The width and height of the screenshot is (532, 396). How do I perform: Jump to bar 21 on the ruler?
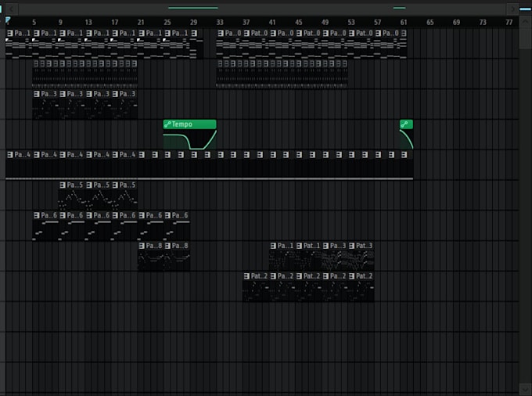click(141, 23)
